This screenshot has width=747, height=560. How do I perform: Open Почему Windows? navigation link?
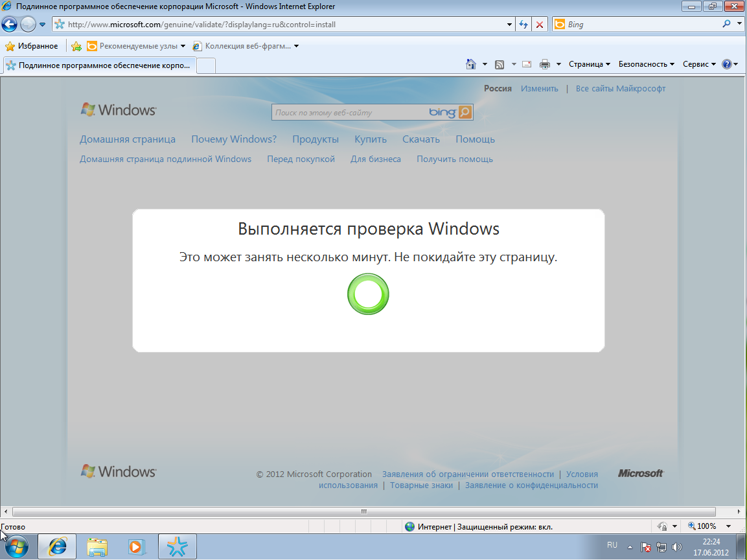[x=234, y=139]
